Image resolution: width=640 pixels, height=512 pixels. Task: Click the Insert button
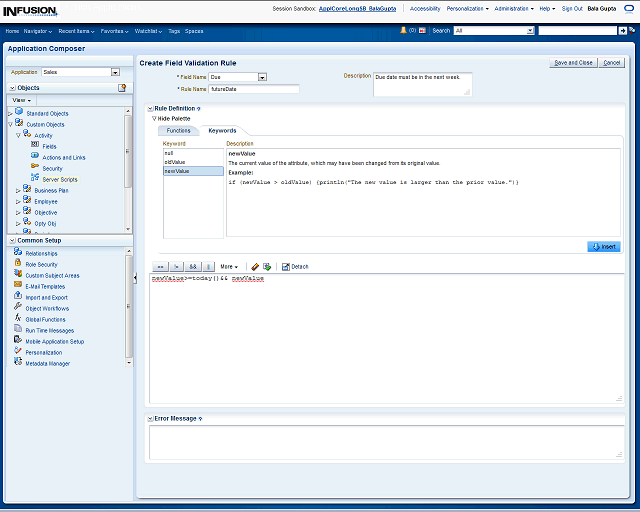(604, 246)
